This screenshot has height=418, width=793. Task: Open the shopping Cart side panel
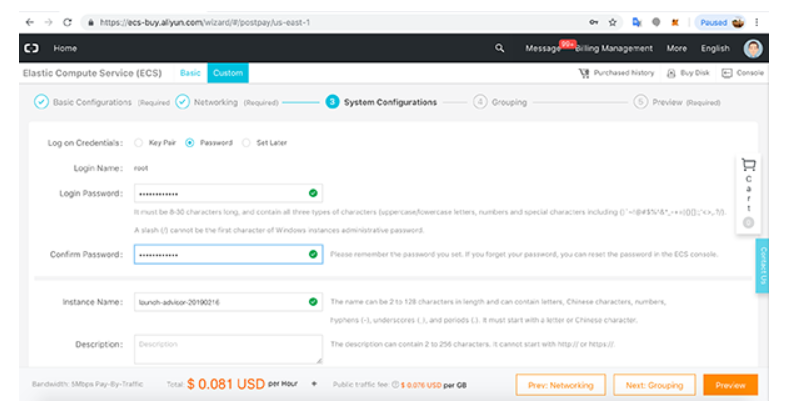click(748, 193)
